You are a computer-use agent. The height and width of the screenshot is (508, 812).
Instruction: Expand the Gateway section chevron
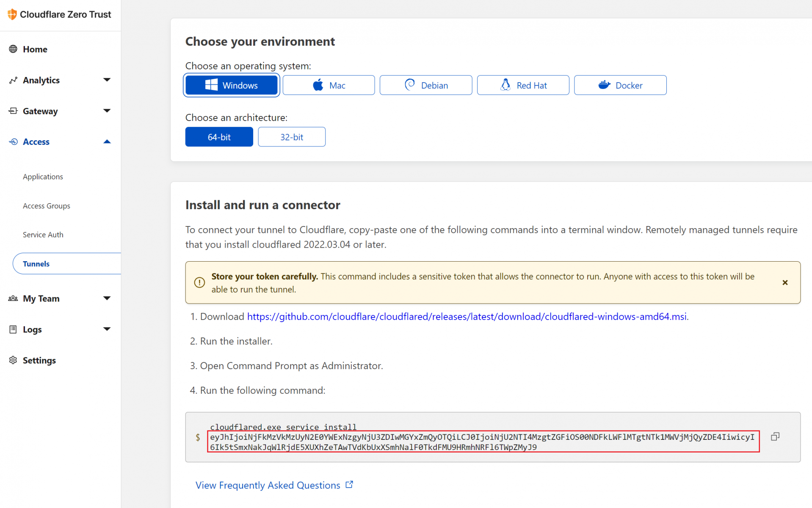pos(107,111)
